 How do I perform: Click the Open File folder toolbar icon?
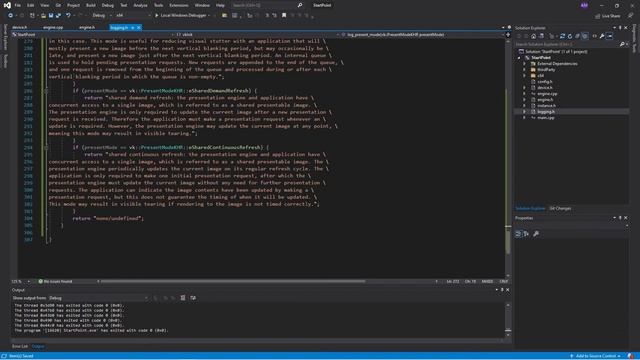click(43, 16)
